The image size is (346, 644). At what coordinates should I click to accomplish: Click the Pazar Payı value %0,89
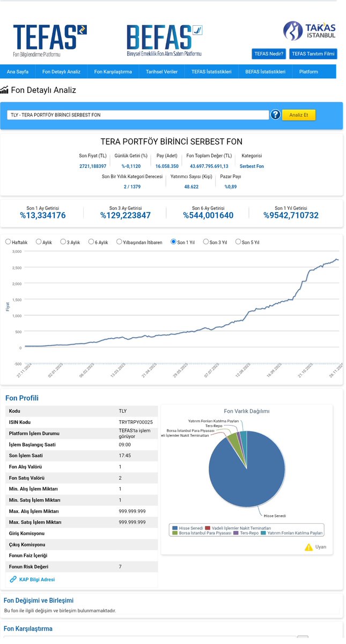[231, 187]
